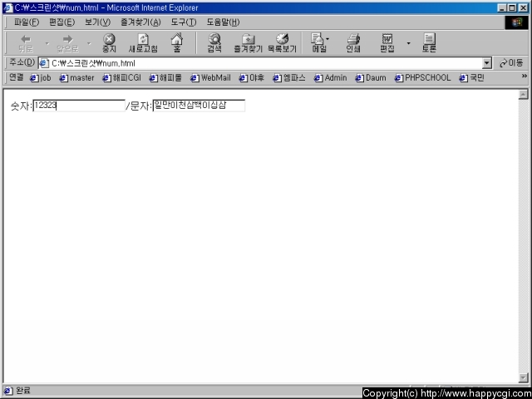The image size is (532, 399).
Task: Click the scrollbar up arrow
Action: tap(523, 94)
